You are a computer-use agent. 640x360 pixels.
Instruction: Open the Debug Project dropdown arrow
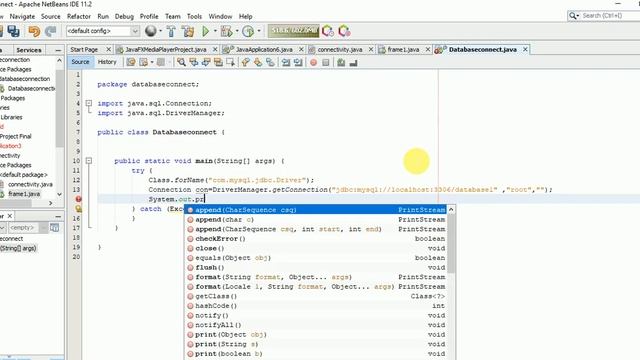click(x=237, y=31)
